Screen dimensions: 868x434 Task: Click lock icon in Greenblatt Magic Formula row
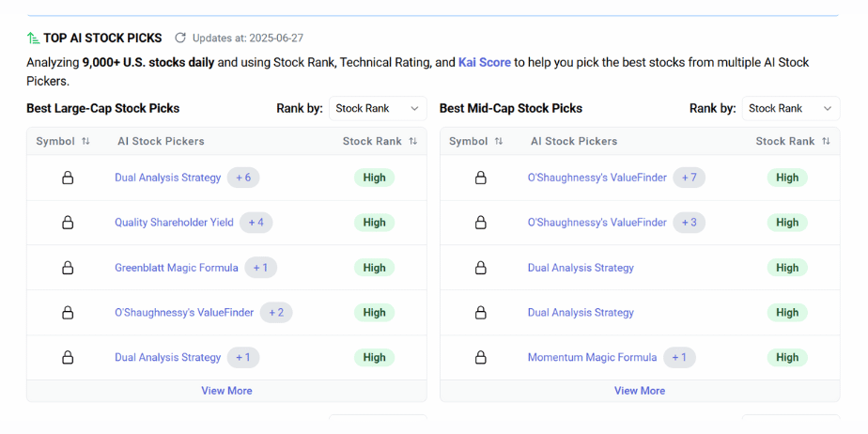tap(68, 268)
